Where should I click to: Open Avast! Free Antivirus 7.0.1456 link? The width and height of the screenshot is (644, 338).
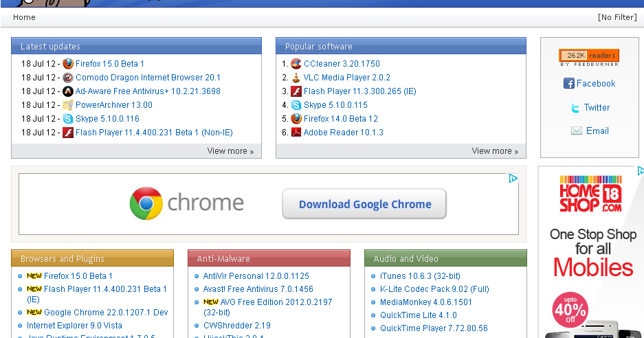tap(258, 289)
